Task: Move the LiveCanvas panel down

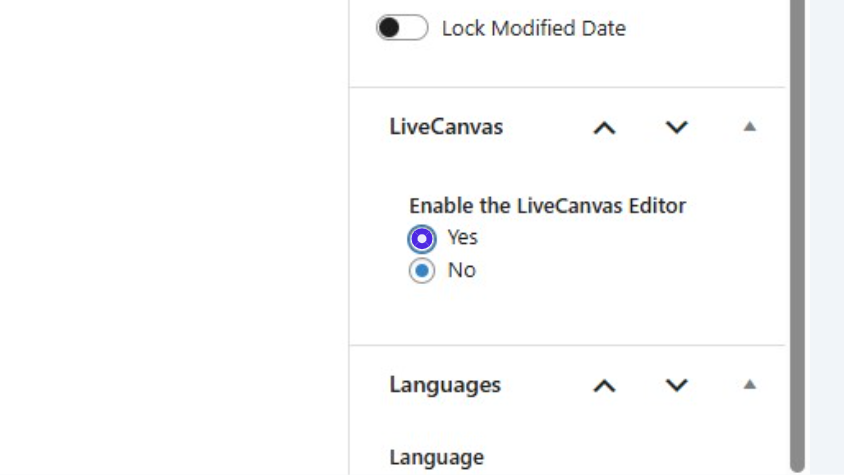Action: (x=677, y=128)
